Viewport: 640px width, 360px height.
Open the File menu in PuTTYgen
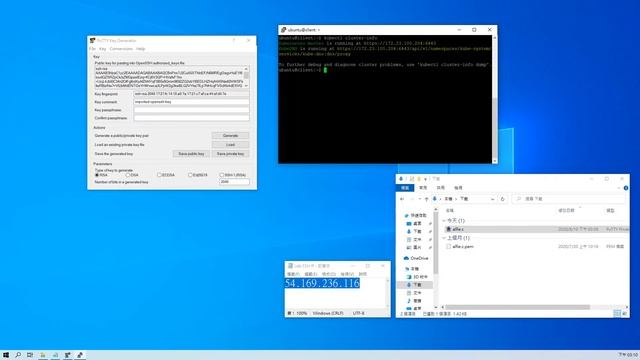tap(92, 49)
